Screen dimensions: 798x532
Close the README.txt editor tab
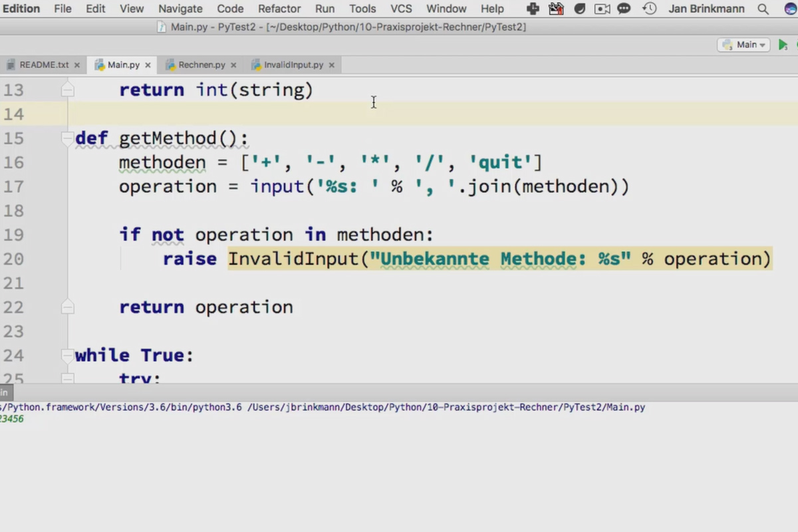pos(77,65)
